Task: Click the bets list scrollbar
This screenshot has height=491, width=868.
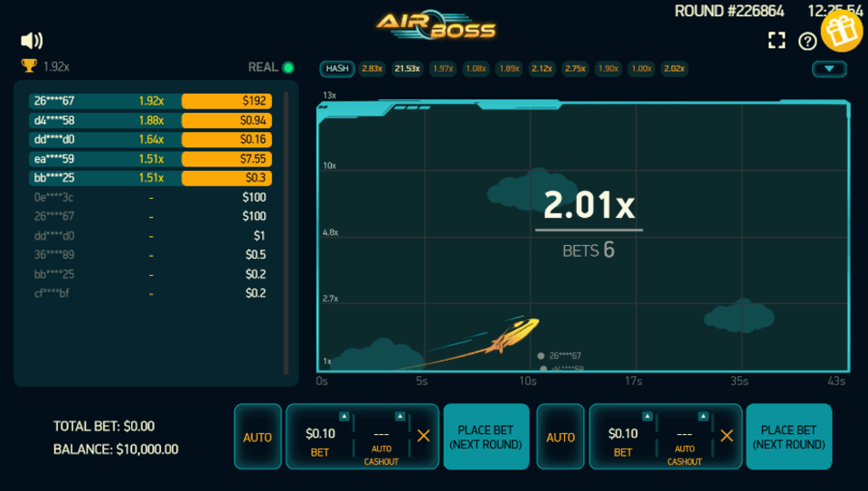Action: click(286, 232)
